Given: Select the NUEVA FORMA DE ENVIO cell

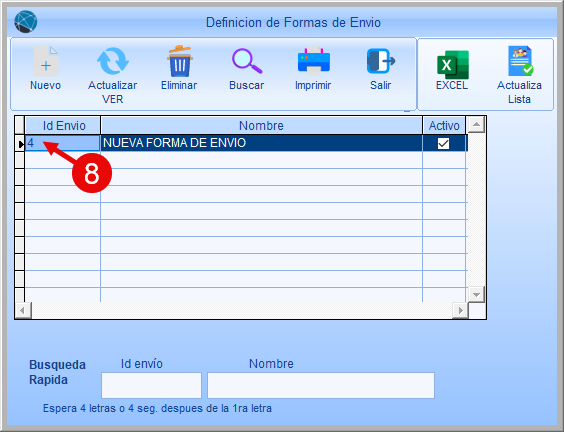Looking at the screenshot, I should click(x=261, y=143).
